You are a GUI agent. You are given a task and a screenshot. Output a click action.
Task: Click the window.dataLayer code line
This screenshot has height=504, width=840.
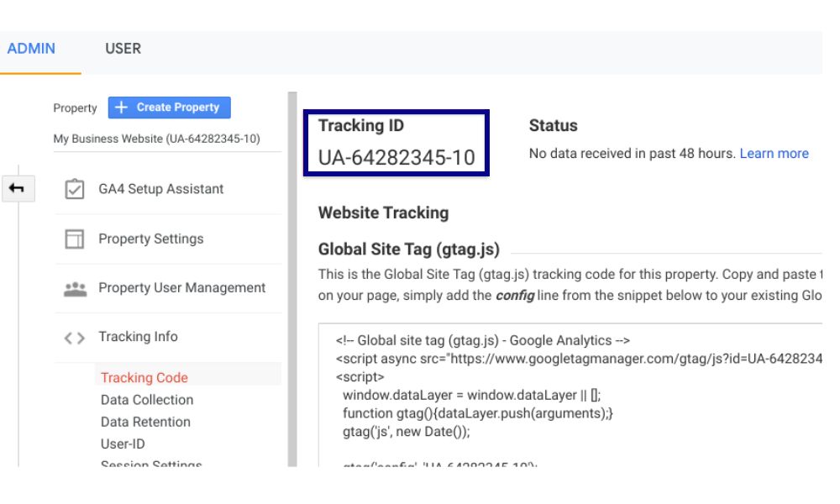tap(472, 396)
